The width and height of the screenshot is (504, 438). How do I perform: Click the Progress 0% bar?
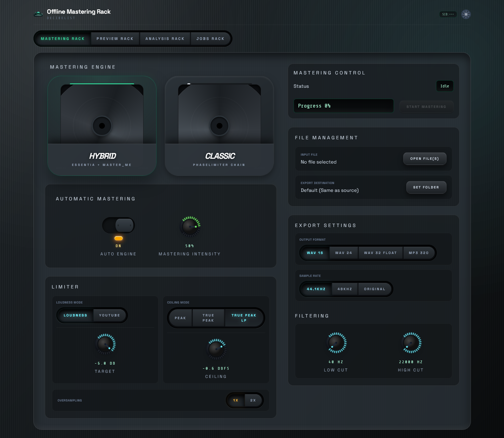point(344,106)
